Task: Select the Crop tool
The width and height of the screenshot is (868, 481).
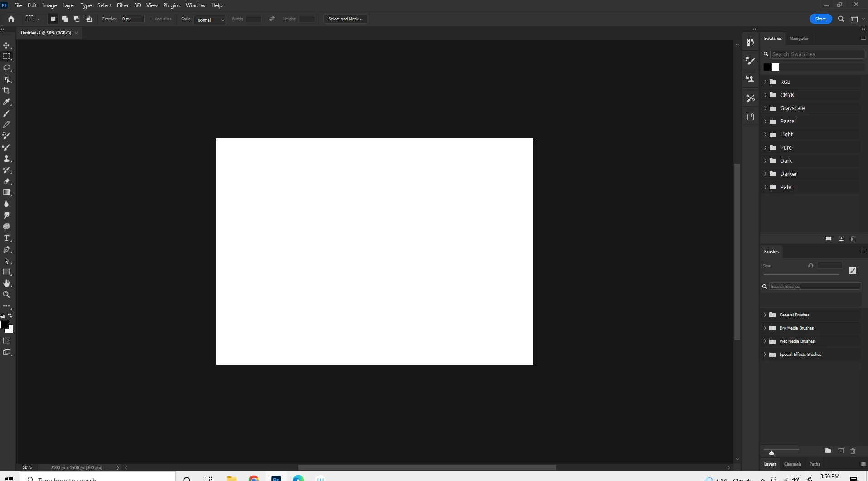Action: 6,91
